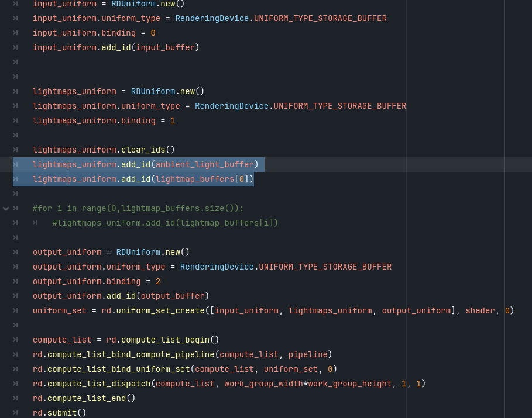Click 'compute_list_begin' method call
The image size is (532, 418).
click(x=165, y=340)
